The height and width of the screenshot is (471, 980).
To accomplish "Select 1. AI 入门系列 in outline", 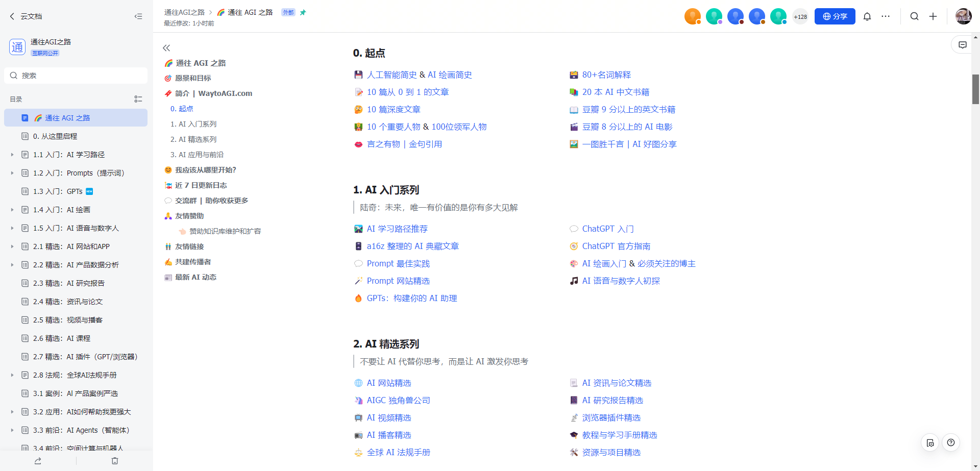I will (193, 124).
